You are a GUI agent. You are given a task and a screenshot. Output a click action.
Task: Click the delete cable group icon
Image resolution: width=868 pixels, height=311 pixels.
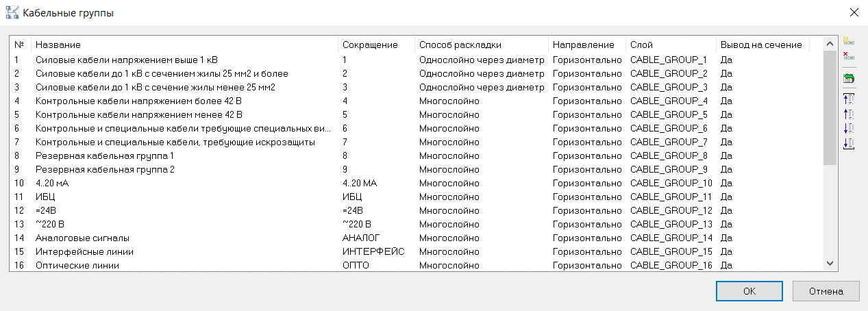click(849, 55)
